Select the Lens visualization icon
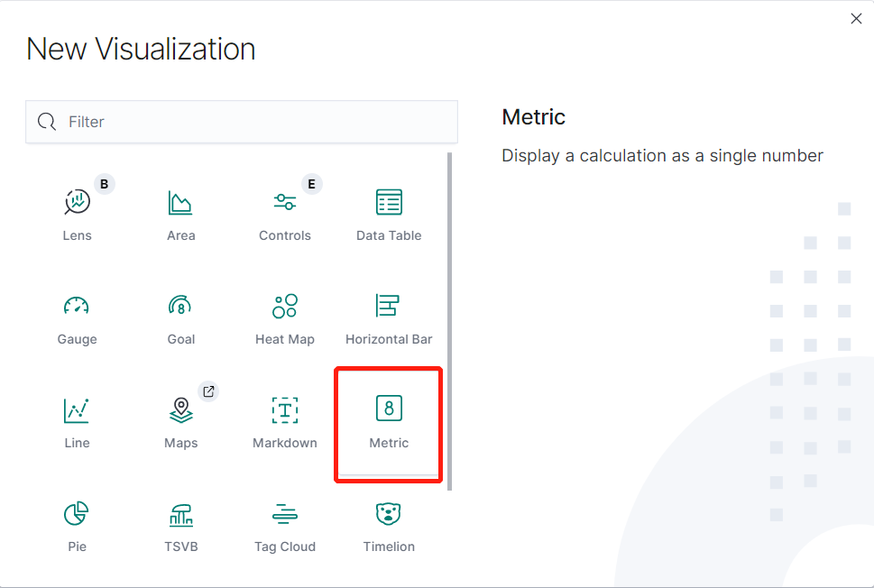 pos(77,202)
